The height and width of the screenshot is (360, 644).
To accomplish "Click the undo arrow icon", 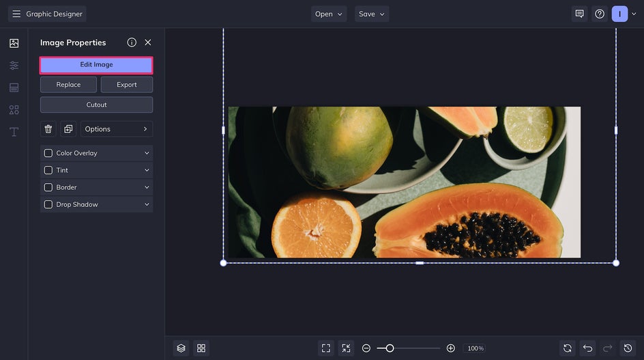I will 587,348.
